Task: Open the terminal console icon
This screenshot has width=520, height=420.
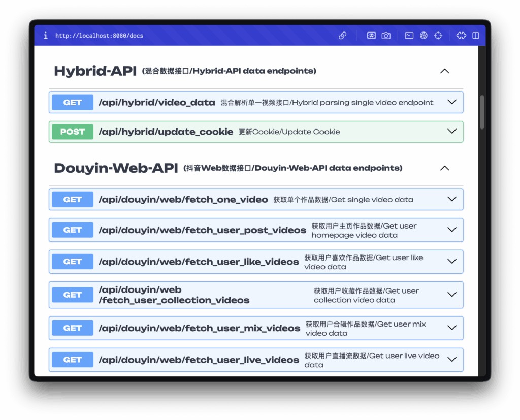Action: point(409,36)
